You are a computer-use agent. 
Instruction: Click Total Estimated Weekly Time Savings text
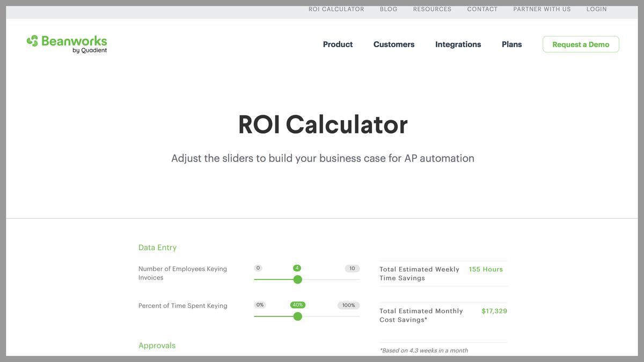419,274
